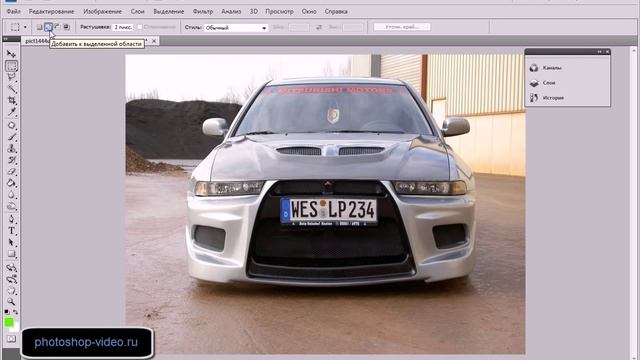Open the Выделение menu
640x360 pixels.
169,11
